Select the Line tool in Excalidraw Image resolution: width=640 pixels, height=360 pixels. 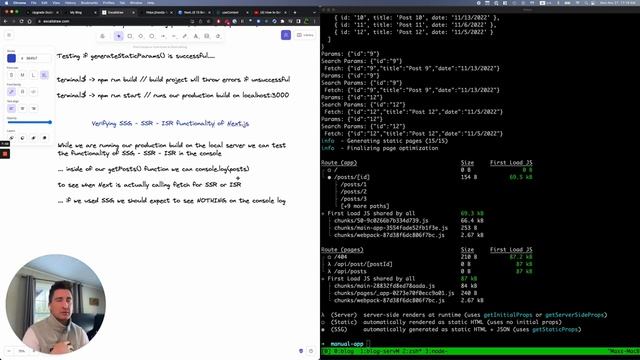coord(174,36)
